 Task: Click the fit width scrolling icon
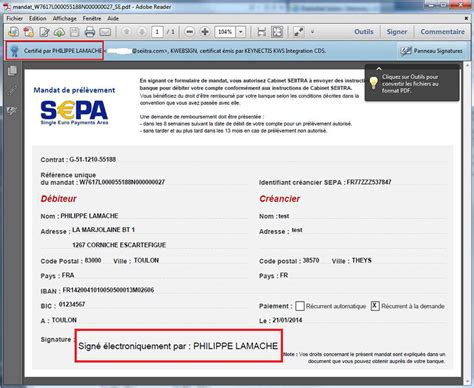(262, 32)
